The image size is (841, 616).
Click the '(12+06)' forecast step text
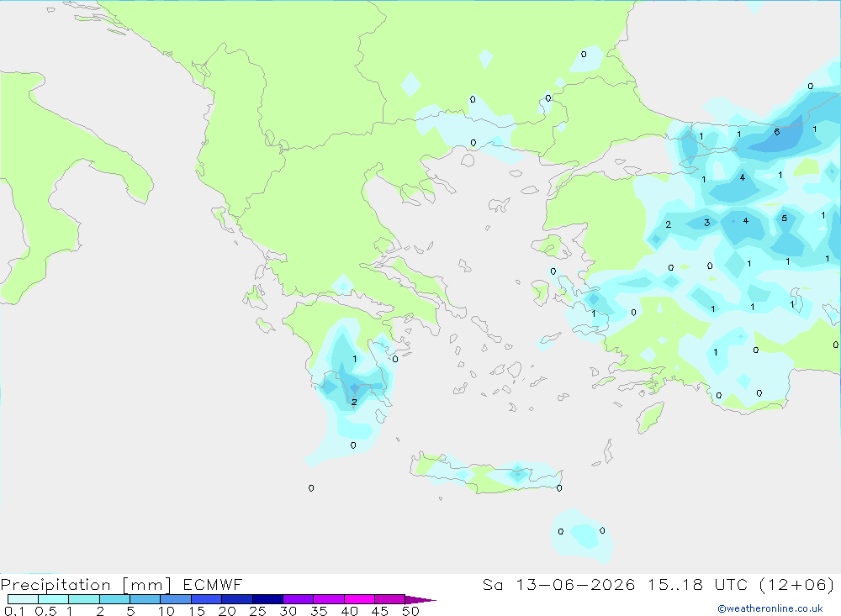point(797,584)
